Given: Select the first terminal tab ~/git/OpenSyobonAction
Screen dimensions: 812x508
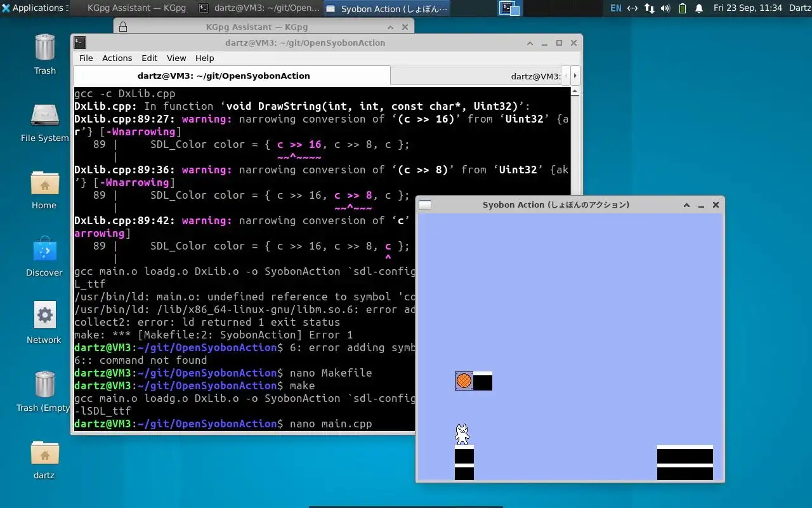Looking at the screenshot, I should pos(232,76).
